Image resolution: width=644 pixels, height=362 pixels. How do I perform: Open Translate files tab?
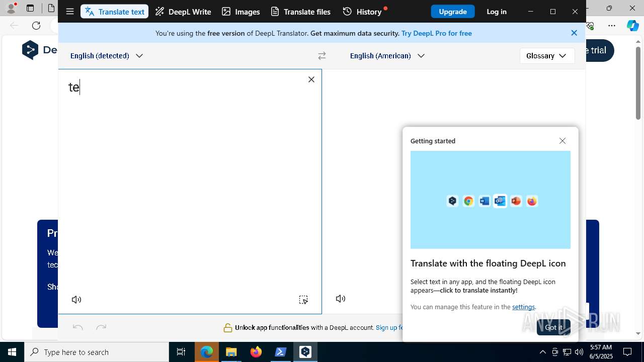click(301, 12)
